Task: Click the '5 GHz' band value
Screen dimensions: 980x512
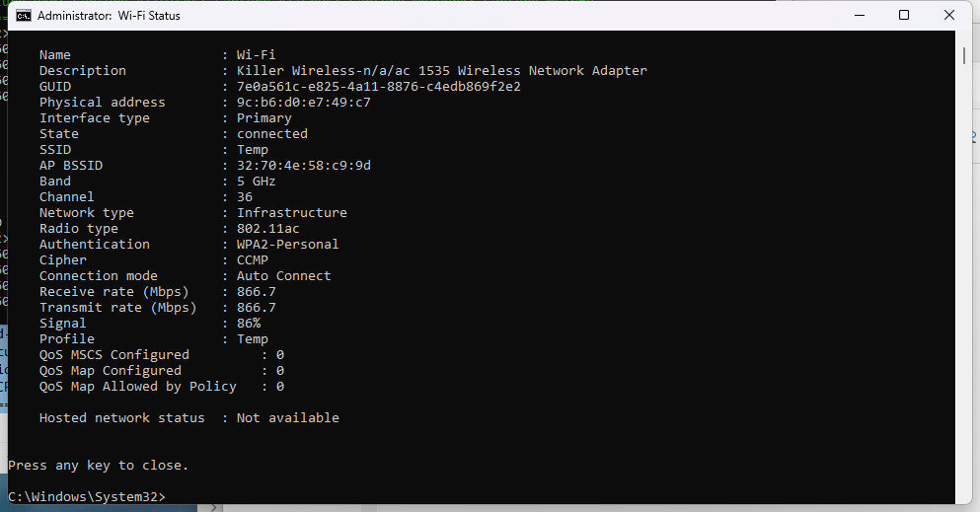Action: [256, 182]
